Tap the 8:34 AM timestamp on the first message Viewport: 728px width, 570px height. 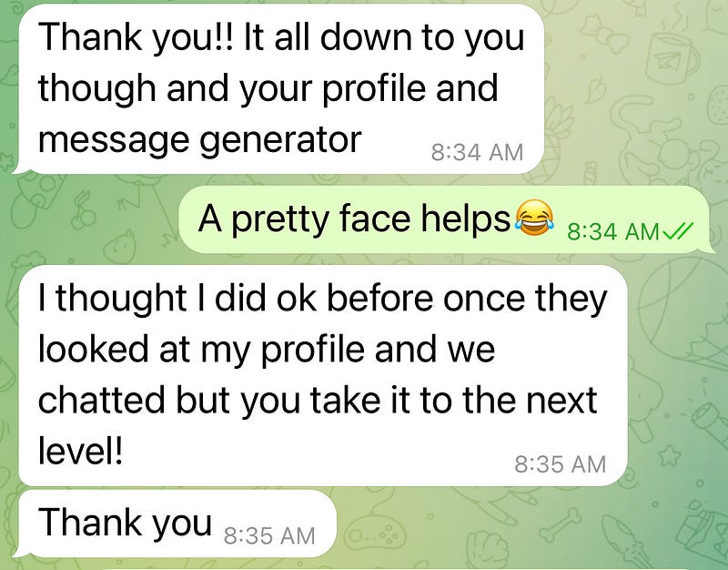pyautogui.click(x=477, y=152)
